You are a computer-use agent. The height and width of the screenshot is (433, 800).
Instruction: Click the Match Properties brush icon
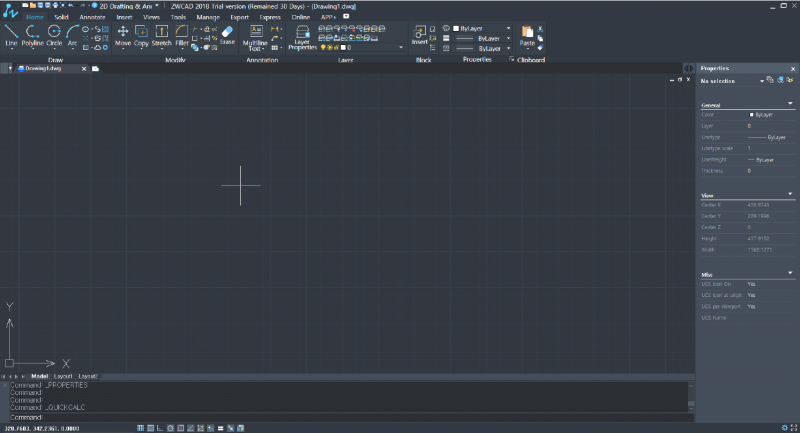coord(540,48)
